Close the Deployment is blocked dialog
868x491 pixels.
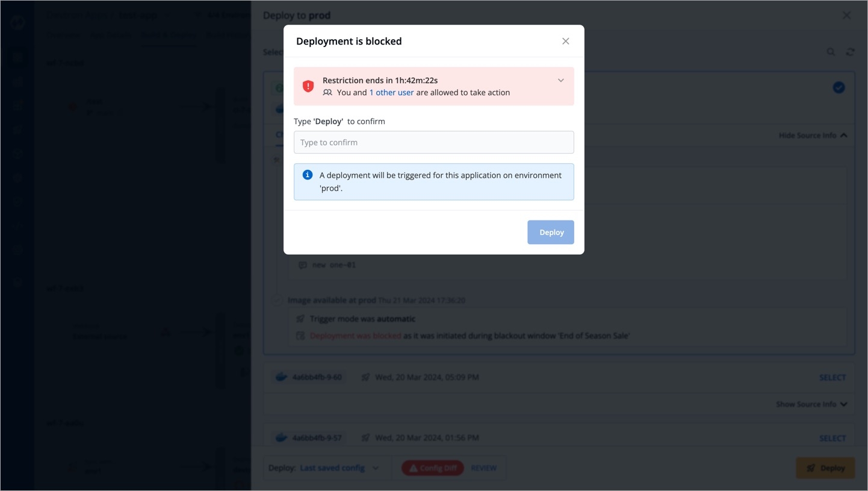tap(565, 41)
